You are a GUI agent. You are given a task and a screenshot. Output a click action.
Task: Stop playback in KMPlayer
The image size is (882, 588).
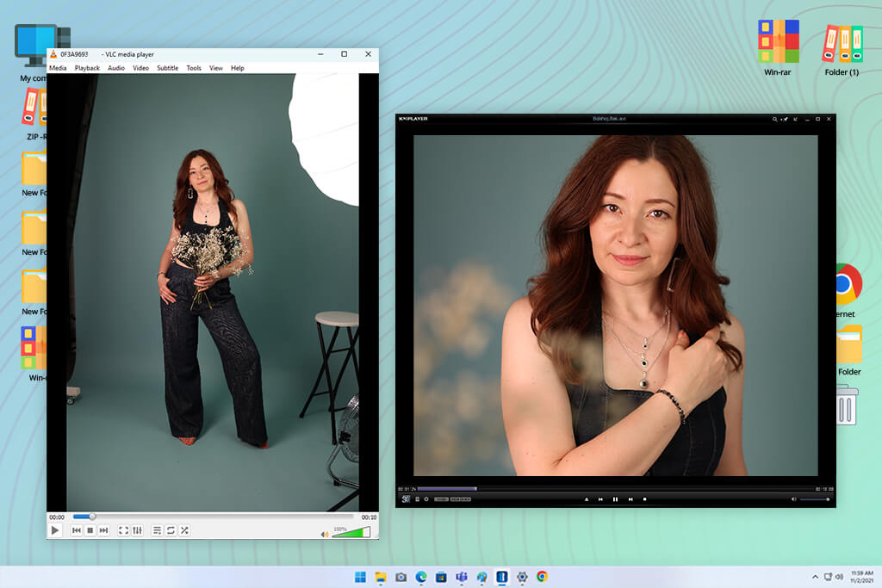coord(644,499)
